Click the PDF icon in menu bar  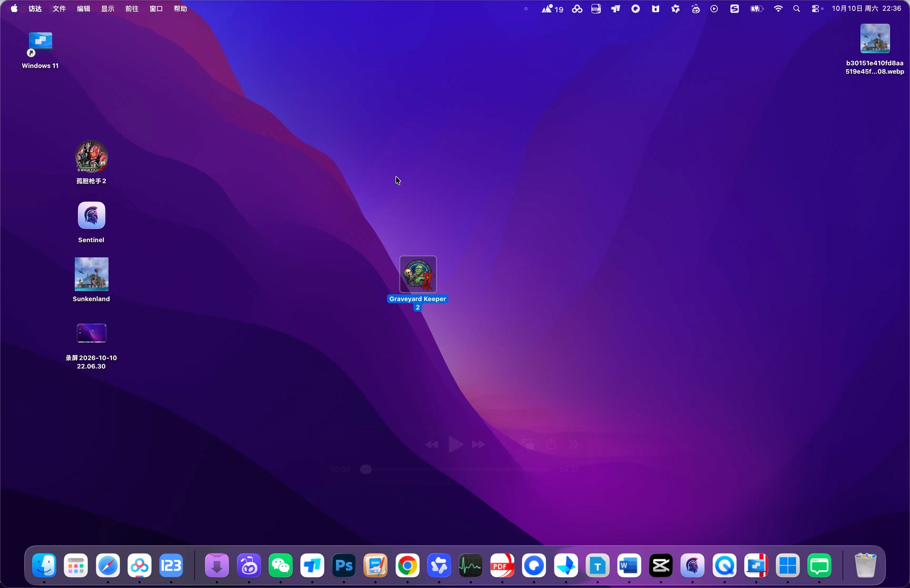(x=596, y=9)
